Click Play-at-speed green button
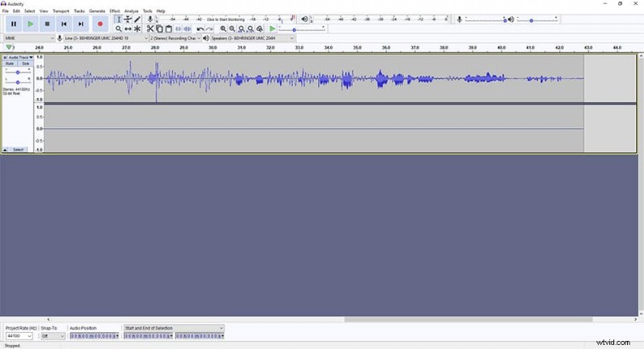This screenshot has width=644, height=349. pos(272,29)
